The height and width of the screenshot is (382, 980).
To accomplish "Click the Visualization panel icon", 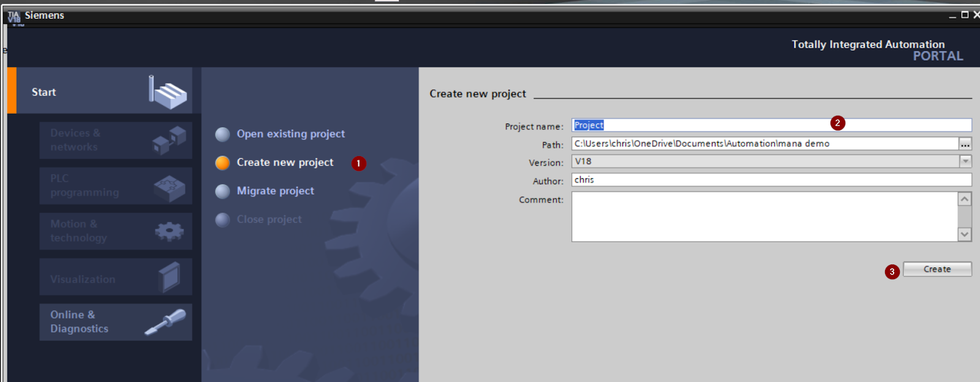I will pyautogui.click(x=169, y=277).
